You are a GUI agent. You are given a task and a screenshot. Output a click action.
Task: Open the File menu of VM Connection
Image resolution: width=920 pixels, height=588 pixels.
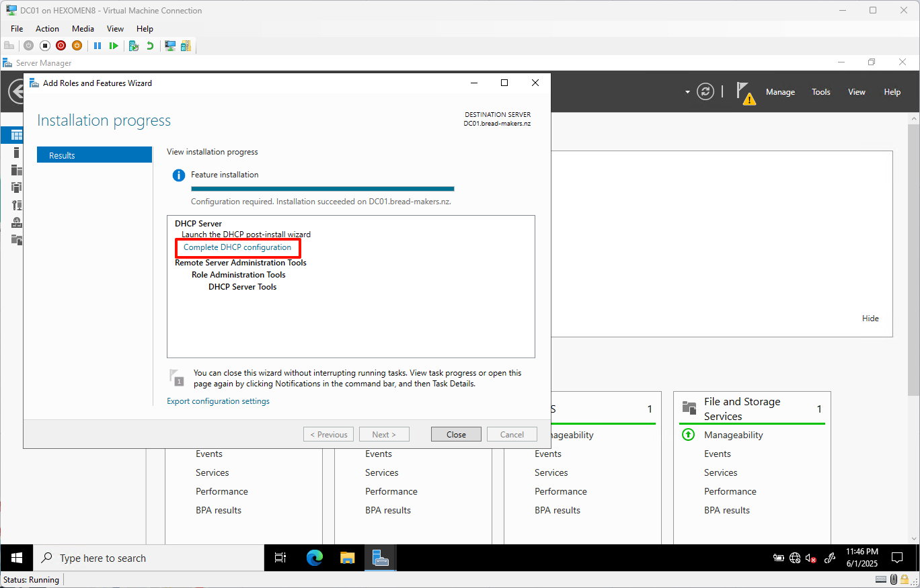[x=17, y=29]
